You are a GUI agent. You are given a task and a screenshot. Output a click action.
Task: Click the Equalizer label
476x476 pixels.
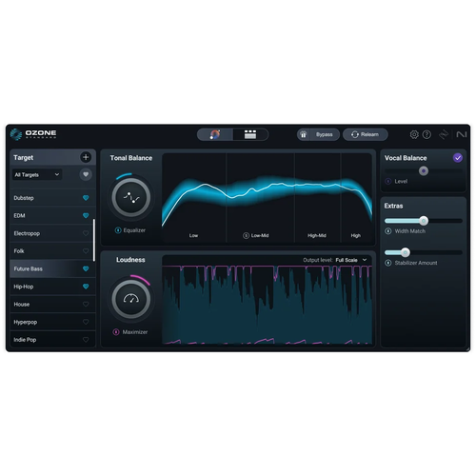click(134, 230)
